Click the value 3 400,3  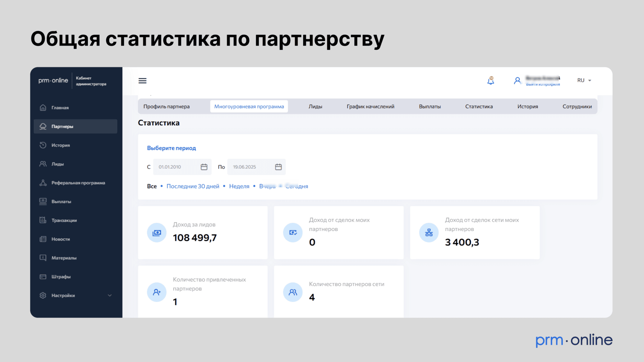click(x=462, y=242)
